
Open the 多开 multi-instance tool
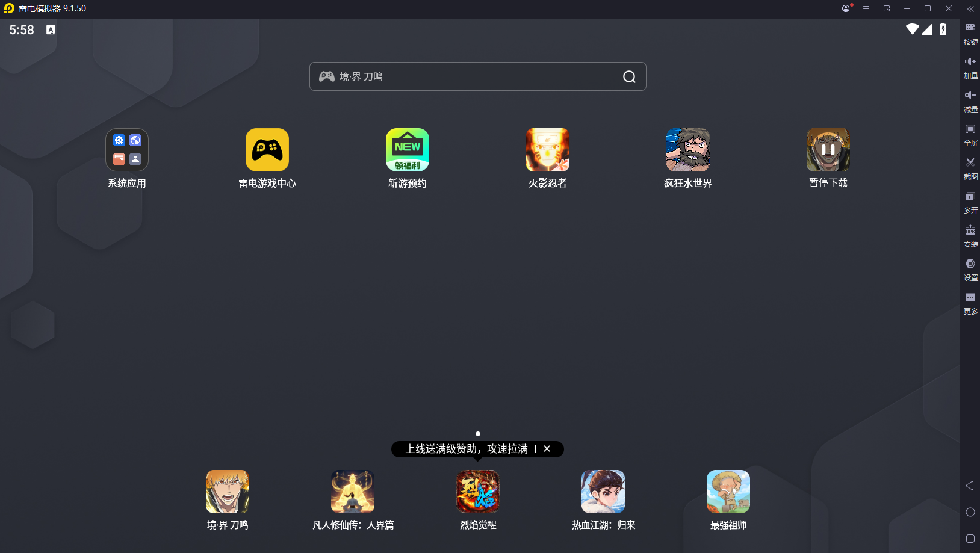click(970, 202)
